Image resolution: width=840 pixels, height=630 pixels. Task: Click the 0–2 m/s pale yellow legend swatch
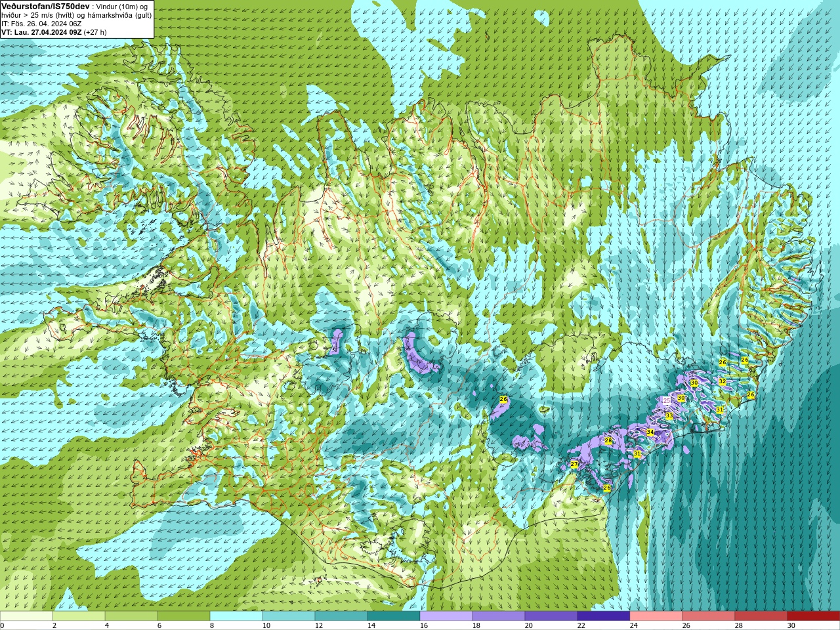[26, 616]
